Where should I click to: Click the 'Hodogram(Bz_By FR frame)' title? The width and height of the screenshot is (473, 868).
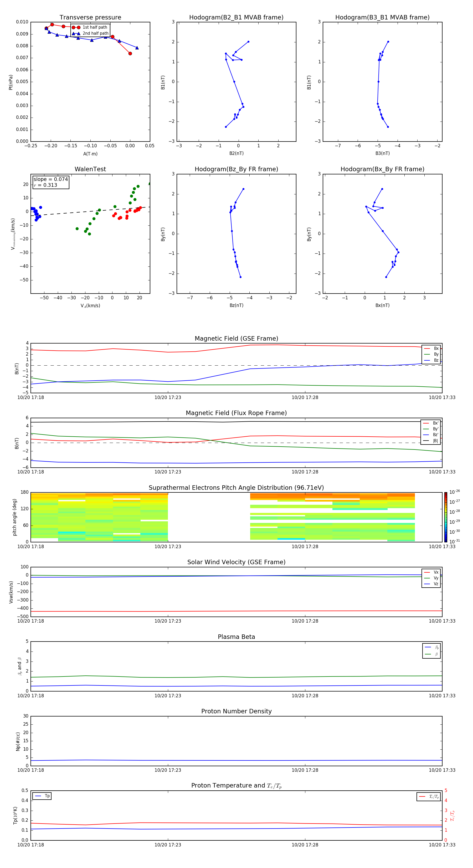point(236,169)
